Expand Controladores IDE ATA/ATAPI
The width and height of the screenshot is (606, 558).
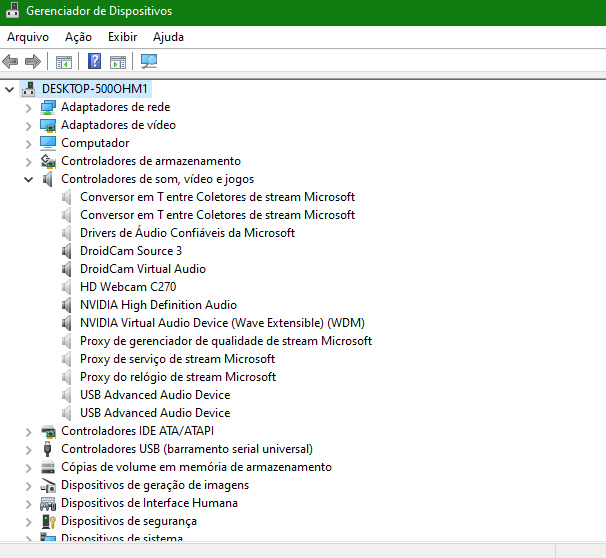(x=29, y=432)
